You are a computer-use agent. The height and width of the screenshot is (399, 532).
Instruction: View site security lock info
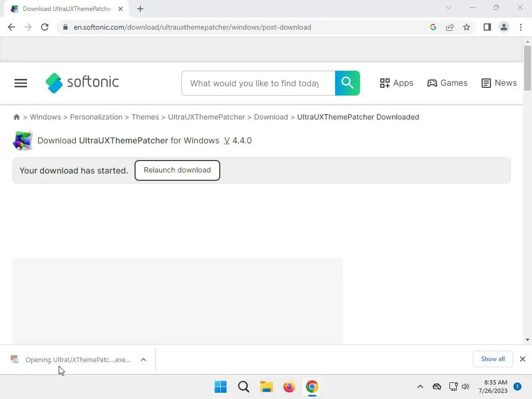[65, 27]
